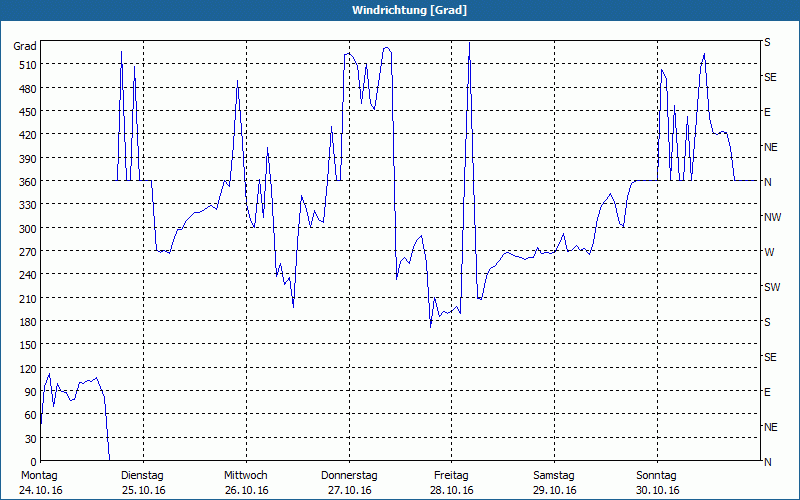Select the 28.10.16 date label

452,490
